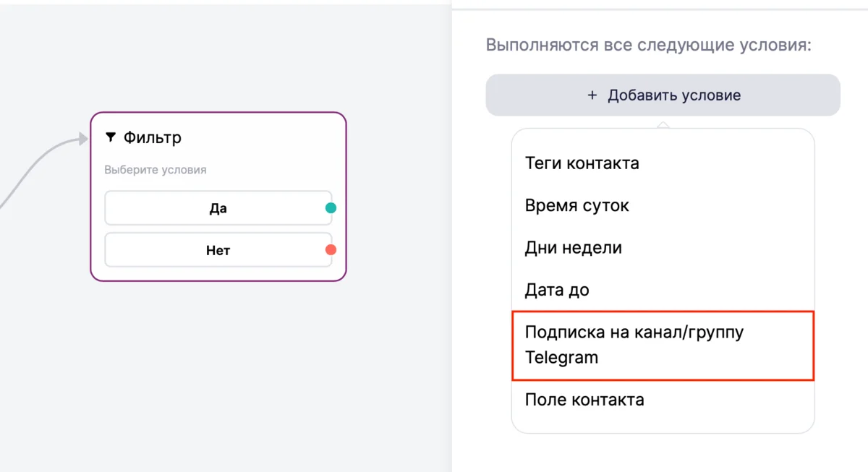This screenshot has height=472, width=868.
Task: Select the Да branch in the filter node
Action: pos(218,208)
